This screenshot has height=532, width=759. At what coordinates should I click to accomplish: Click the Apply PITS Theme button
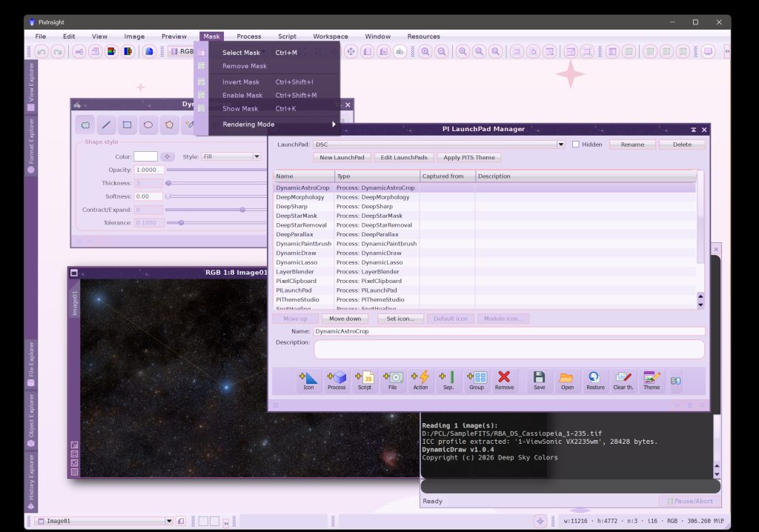469,157
